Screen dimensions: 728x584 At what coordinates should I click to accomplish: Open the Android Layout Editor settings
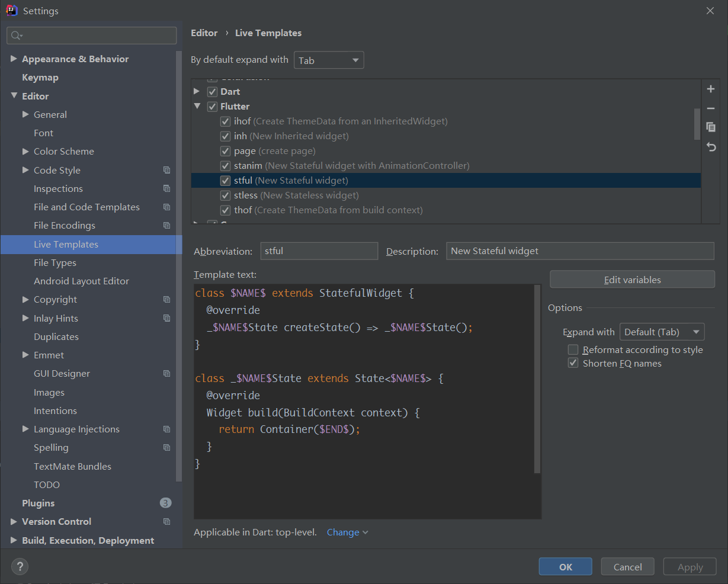click(x=81, y=281)
